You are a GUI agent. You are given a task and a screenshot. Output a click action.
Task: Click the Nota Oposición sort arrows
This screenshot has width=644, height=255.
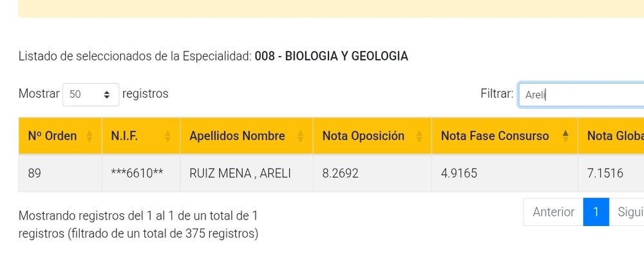pyautogui.click(x=419, y=136)
